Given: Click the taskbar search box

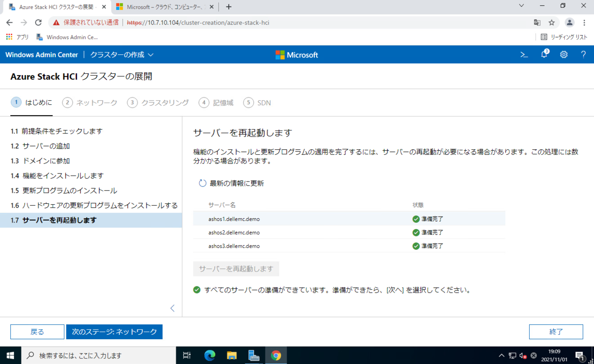Looking at the screenshot, I should tap(99, 355).
